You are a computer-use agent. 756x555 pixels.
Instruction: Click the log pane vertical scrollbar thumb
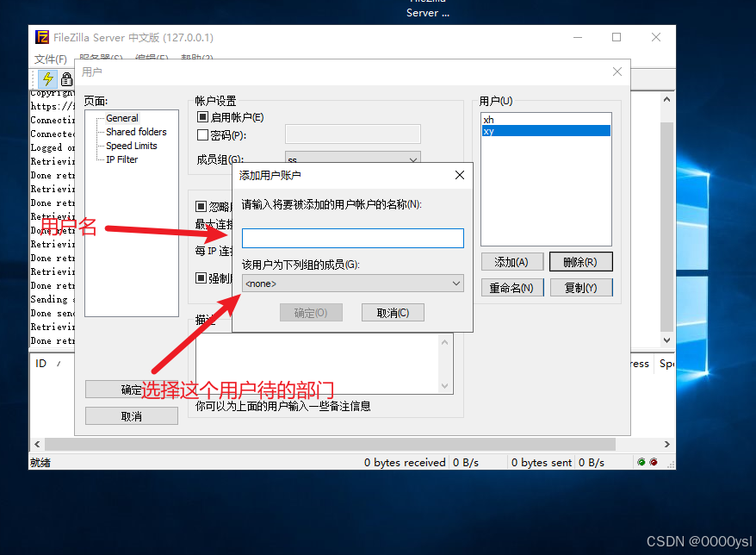click(x=666, y=227)
